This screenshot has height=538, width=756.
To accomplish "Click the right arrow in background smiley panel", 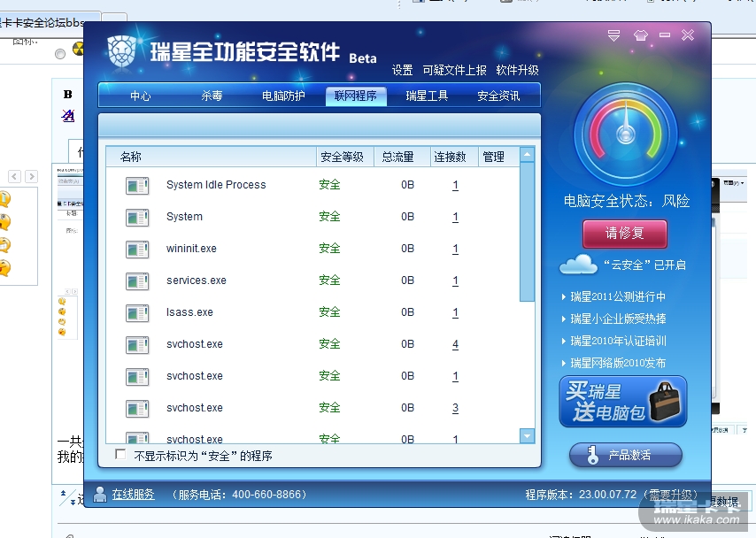I will click(x=31, y=176).
